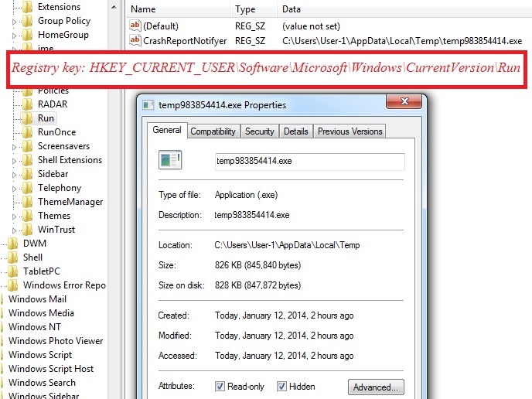Switch to the Compatibility tab
Viewport: 532px width, 399px height.
click(x=213, y=131)
